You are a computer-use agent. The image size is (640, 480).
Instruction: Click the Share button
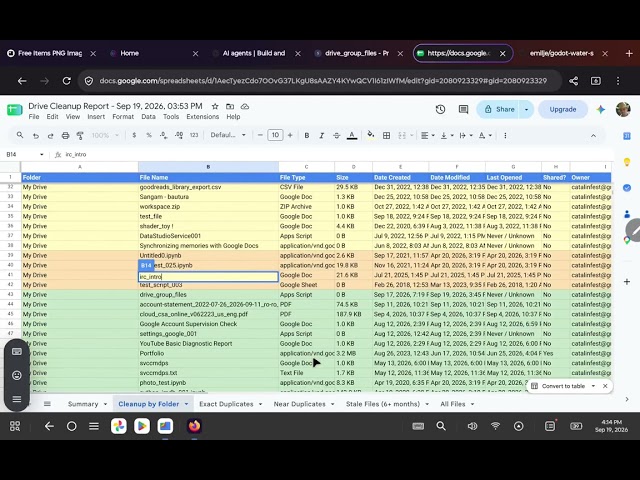[x=498, y=109]
